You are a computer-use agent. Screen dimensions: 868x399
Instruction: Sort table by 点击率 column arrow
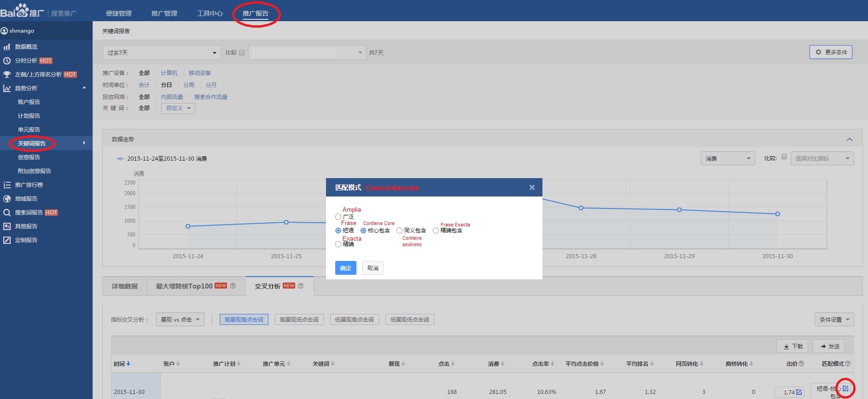point(553,364)
